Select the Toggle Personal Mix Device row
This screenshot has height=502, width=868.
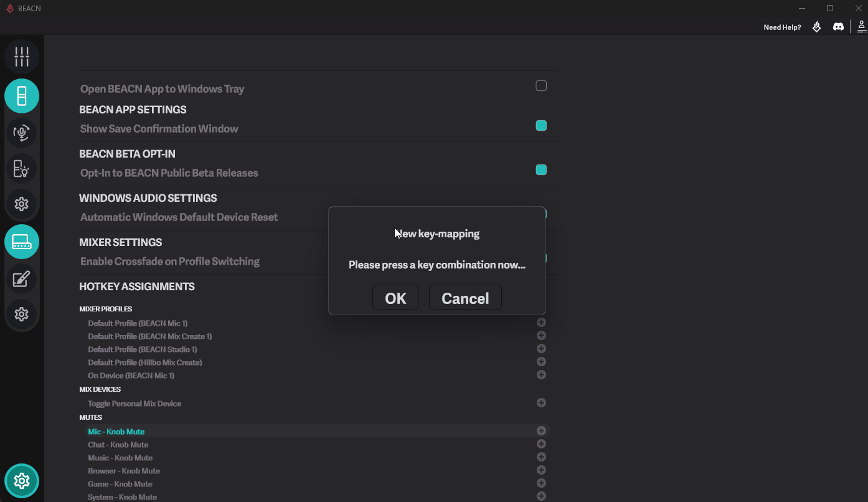(318, 404)
